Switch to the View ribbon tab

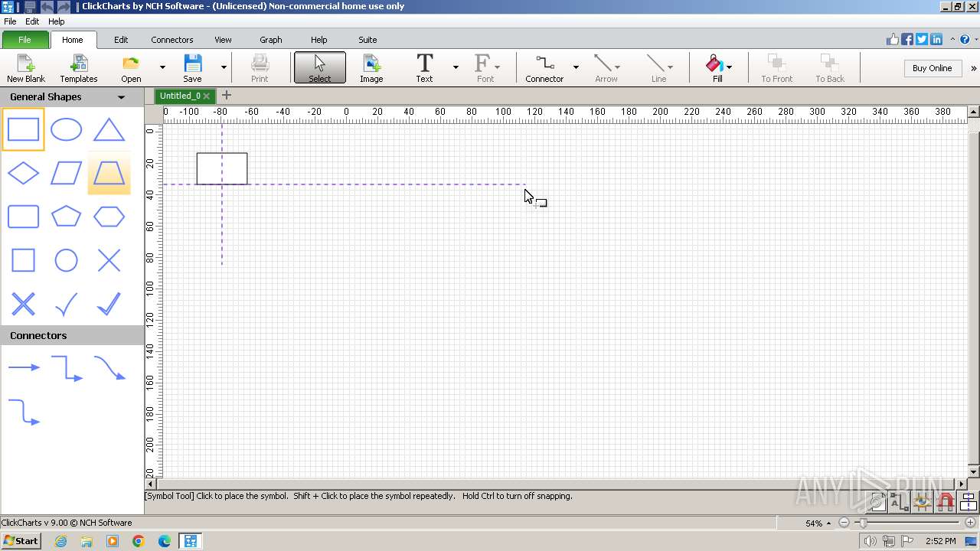(x=223, y=40)
